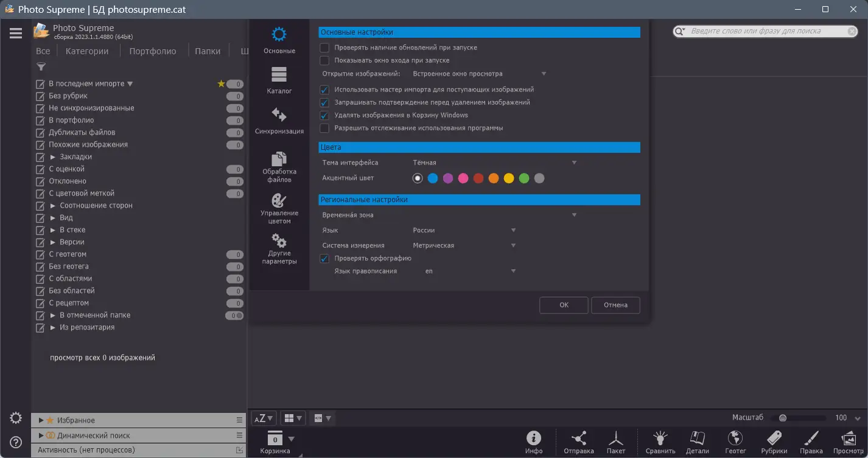The height and width of the screenshot is (458, 868).
Task: Open the Папки tab
Action: (208, 51)
